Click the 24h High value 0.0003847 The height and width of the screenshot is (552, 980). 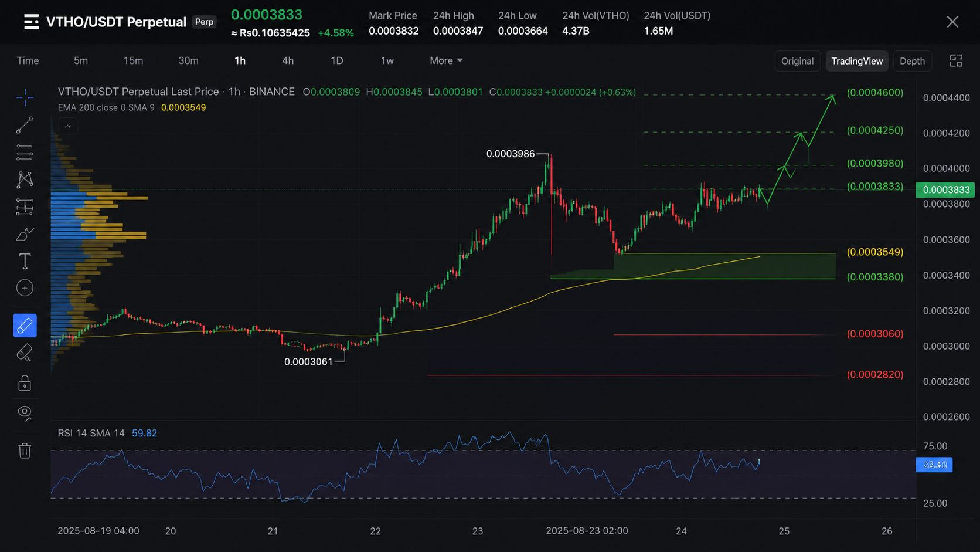[458, 31]
